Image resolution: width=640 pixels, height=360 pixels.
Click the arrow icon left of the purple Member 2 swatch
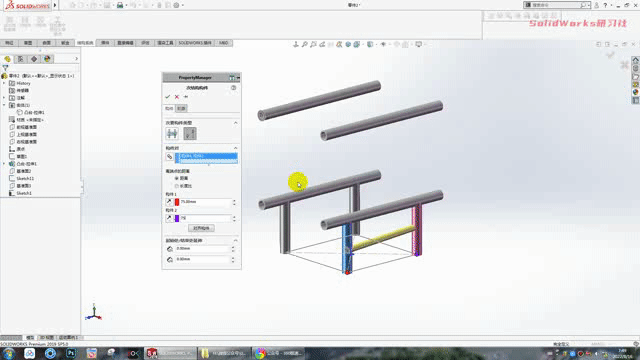pyautogui.click(x=169, y=218)
